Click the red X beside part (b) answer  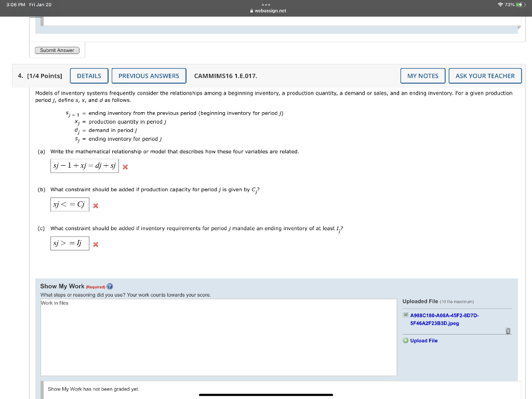click(x=95, y=205)
